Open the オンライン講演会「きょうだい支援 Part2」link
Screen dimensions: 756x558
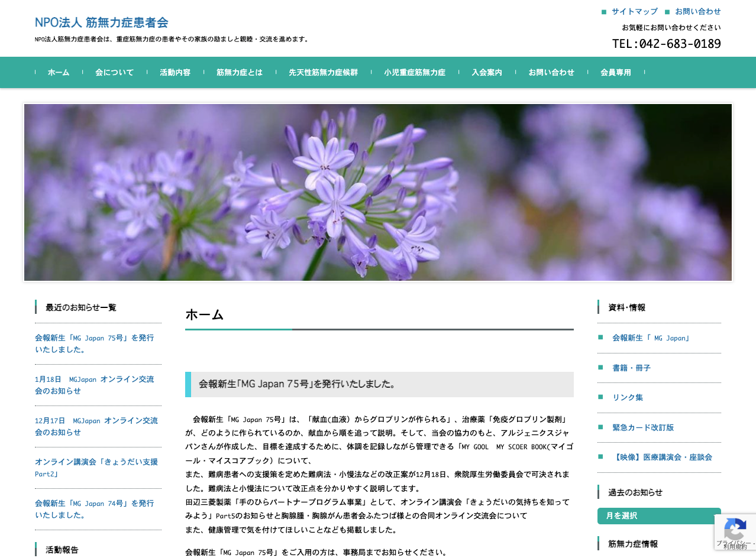(96, 468)
